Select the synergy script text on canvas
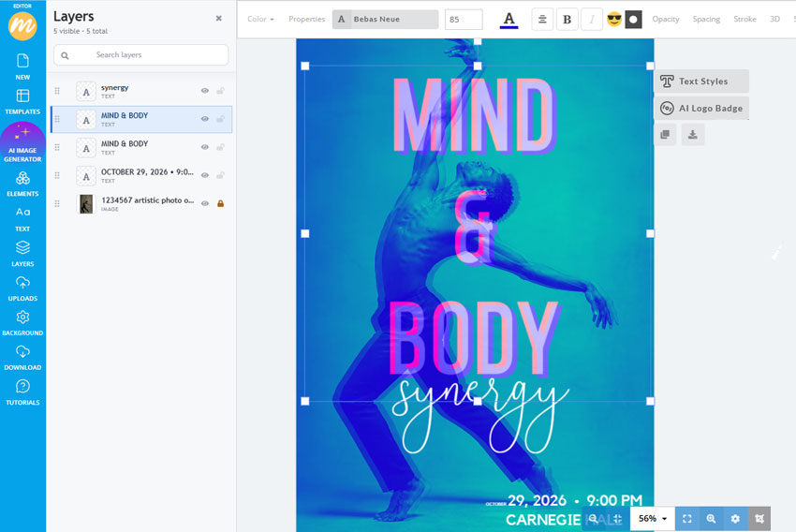 tap(479, 415)
